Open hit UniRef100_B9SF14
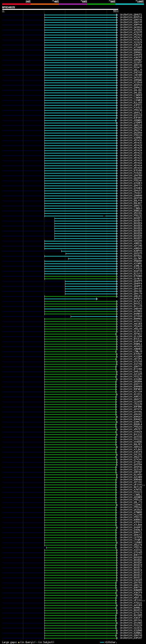 pyautogui.click(x=131, y=17)
